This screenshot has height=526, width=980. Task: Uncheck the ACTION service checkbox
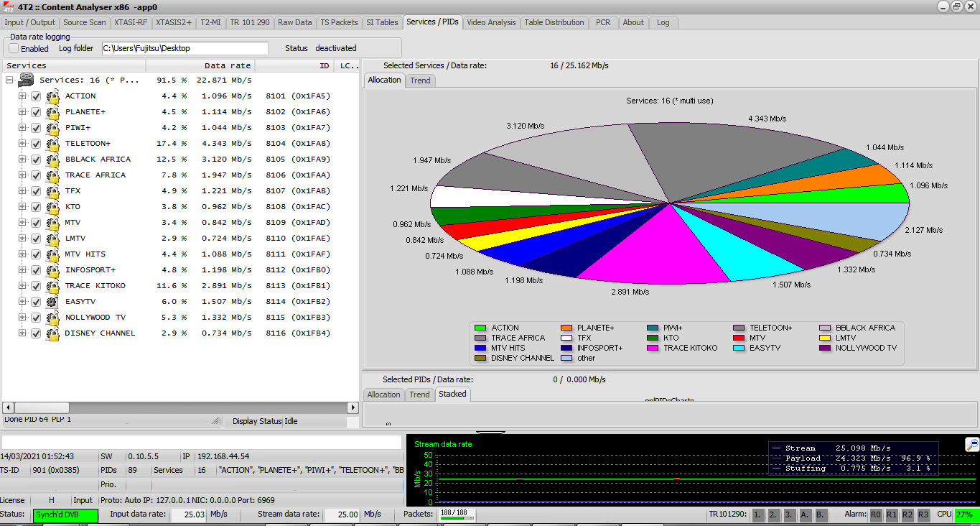tap(36, 96)
